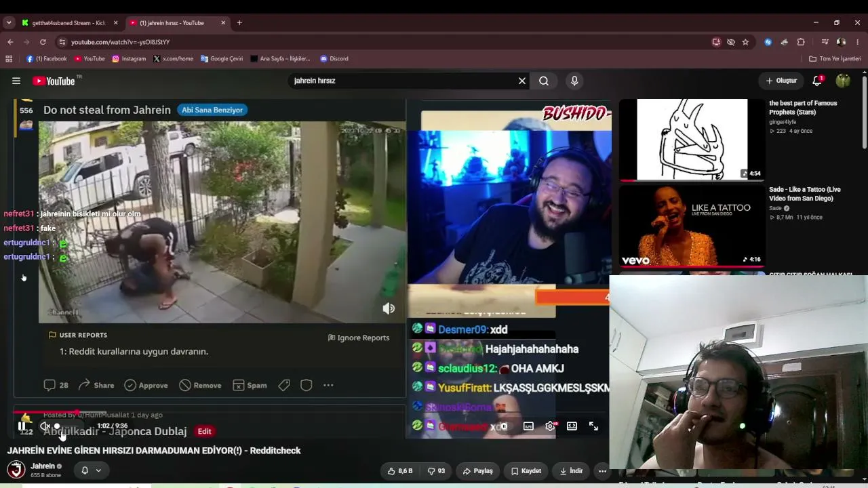Submit search with the magnifier button
This screenshot has width=868, height=488.
tap(544, 81)
